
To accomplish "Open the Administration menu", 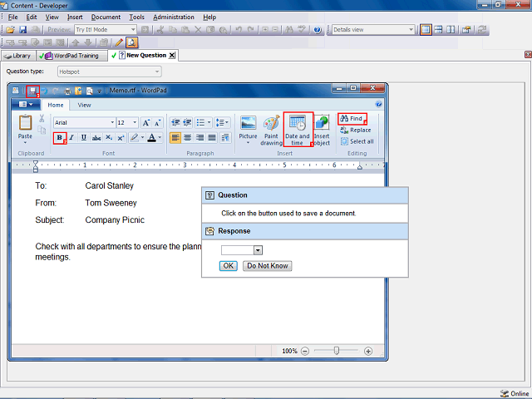I will click(174, 17).
